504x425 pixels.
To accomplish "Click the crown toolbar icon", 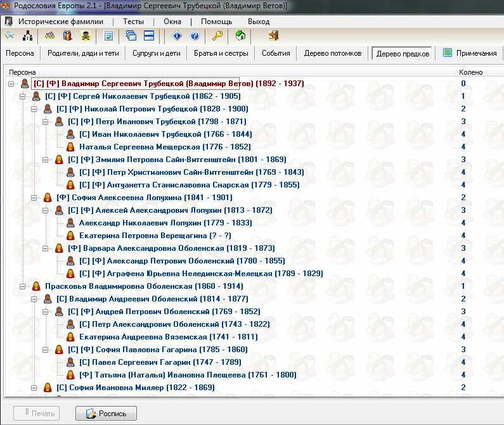I will pos(50,35).
